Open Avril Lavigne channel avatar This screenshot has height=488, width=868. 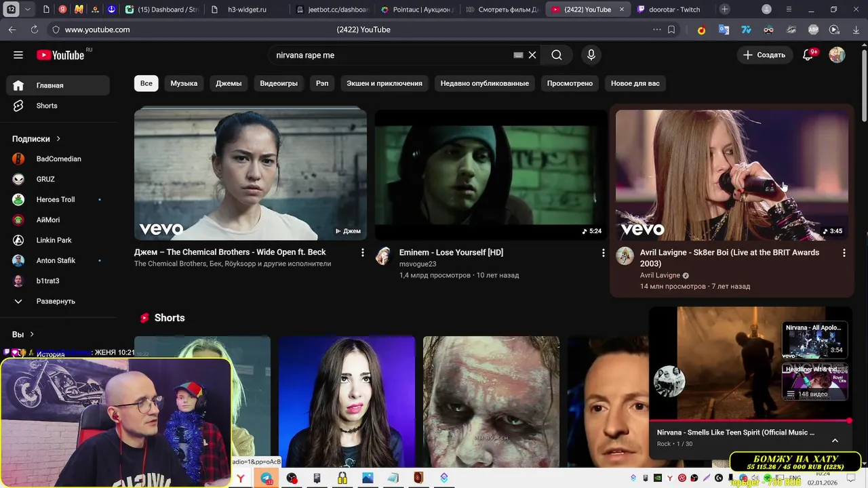[x=625, y=256]
